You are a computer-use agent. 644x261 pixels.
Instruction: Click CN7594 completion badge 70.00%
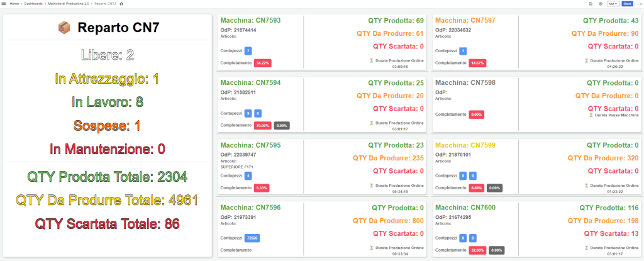pos(263,125)
